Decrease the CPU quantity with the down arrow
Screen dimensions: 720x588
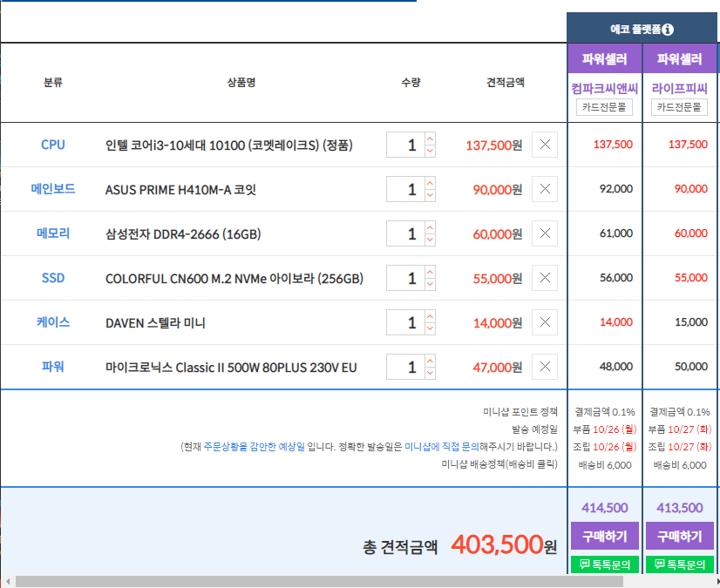[430, 151]
